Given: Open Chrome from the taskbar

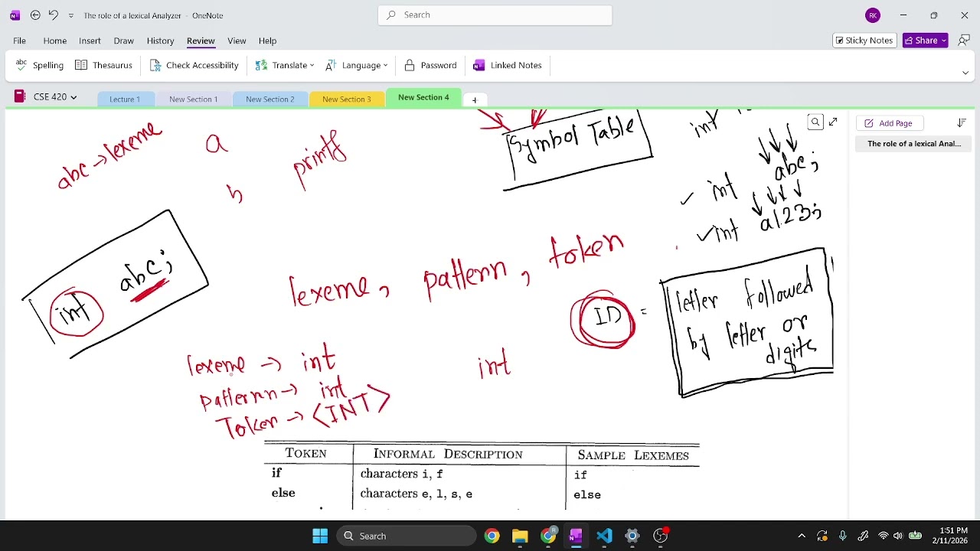Looking at the screenshot, I should pyautogui.click(x=492, y=536).
